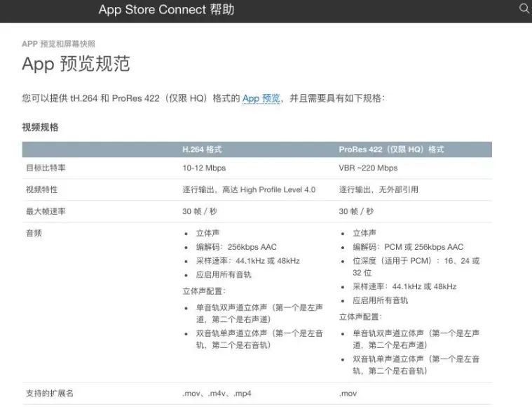
Task: Click 立体声 first bullet in ProRes column
Action: point(364,233)
